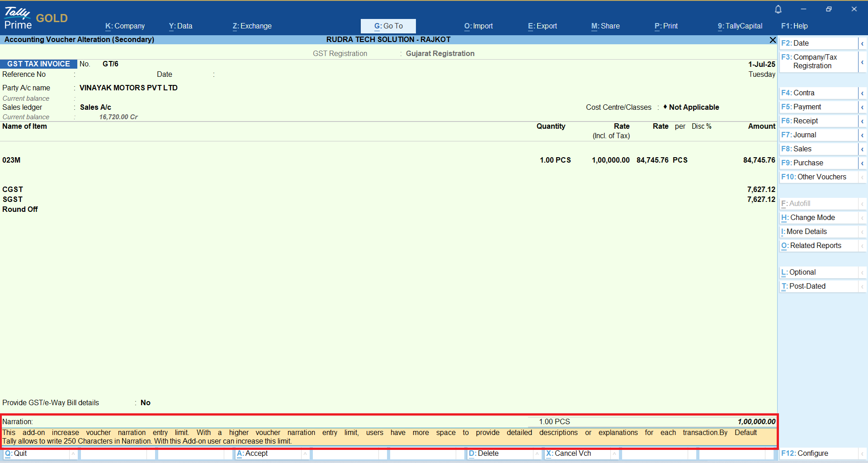Image resolution: width=868 pixels, height=463 pixels.
Task: Expand the arrow next to F2: Date
Action: (862, 43)
